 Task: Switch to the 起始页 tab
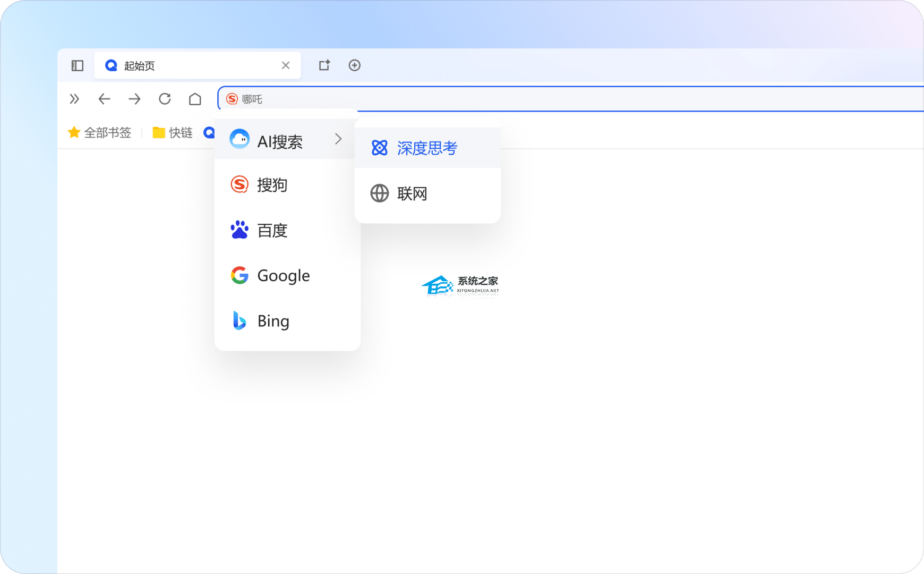click(x=198, y=65)
